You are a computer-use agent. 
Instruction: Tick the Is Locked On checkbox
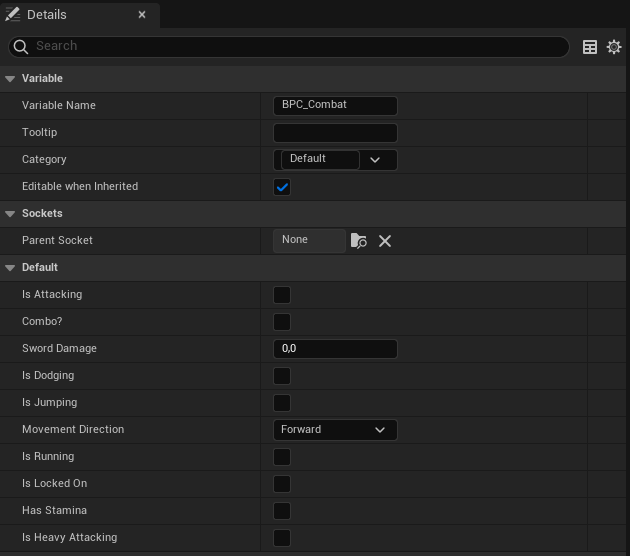[x=282, y=484]
